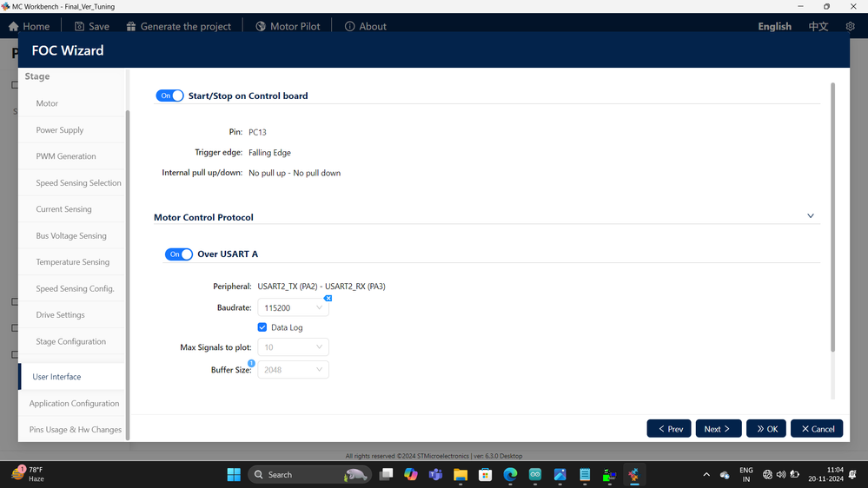The width and height of the screenshot is (868, 488).
Task: Open the Photos app from taskbar
Action: pyautogui.click(x=560, y=475)
